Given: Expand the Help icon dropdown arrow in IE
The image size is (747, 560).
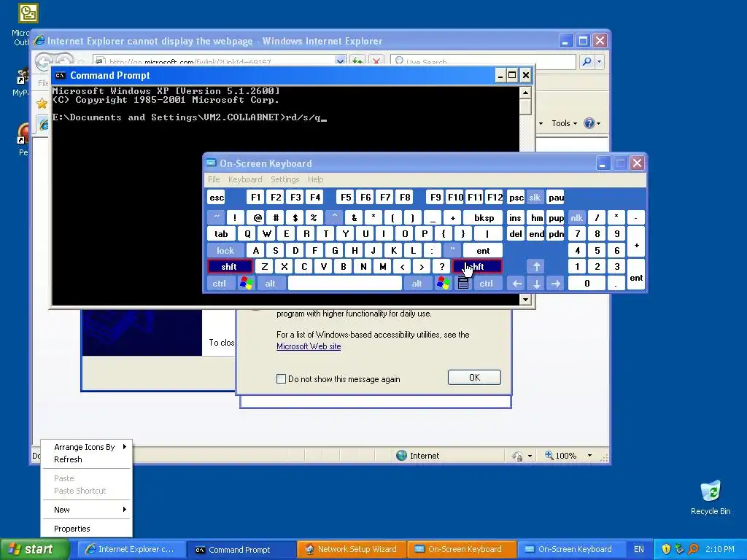Looking at the screenshot, I should 598,123.
